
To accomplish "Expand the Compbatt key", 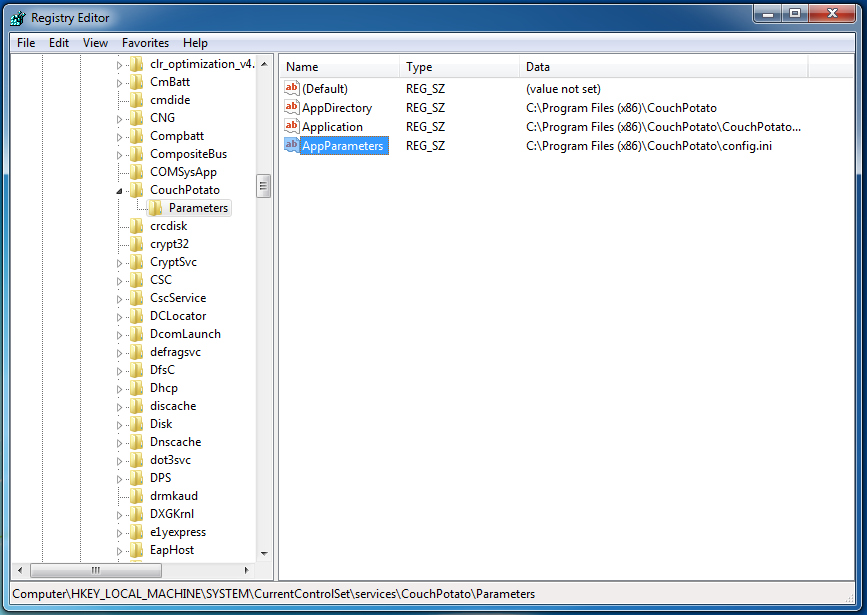I will [x=119, y=137].
